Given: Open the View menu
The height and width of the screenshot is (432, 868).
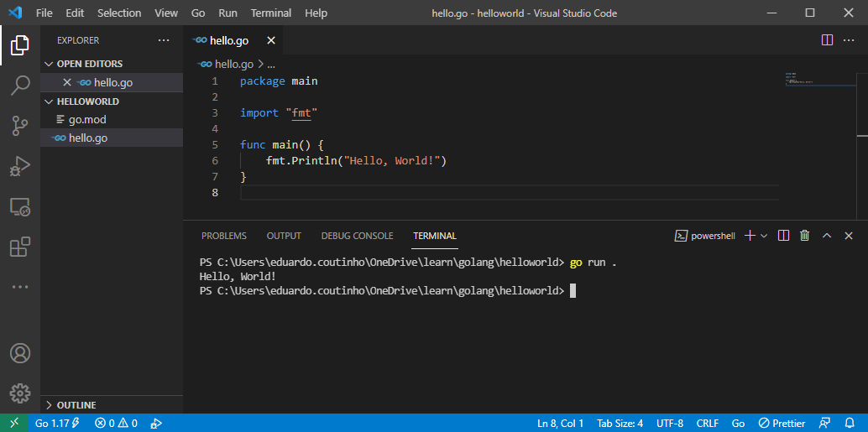Looking at the screenshot, I should pyautogui.click(x=166, y=13).
